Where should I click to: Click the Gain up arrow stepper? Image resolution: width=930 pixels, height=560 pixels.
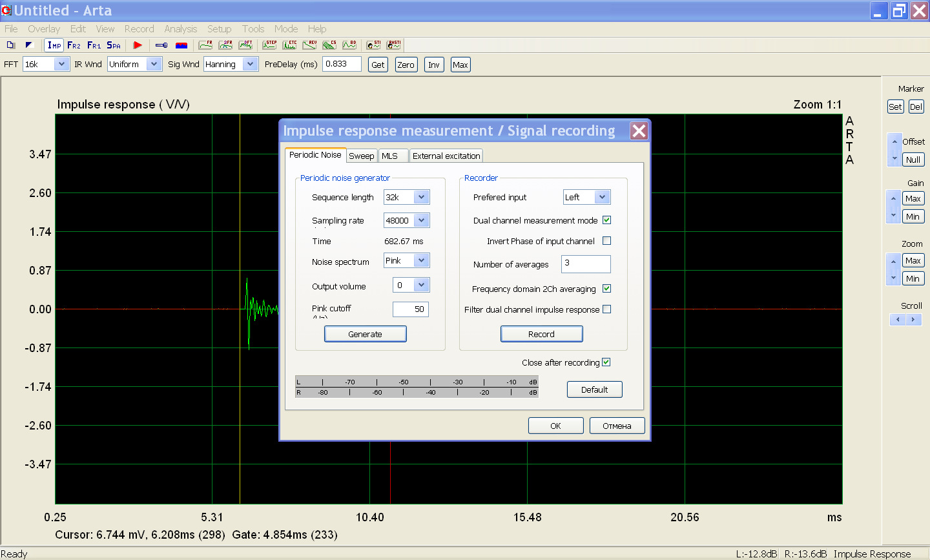click(x=893, y=198)
